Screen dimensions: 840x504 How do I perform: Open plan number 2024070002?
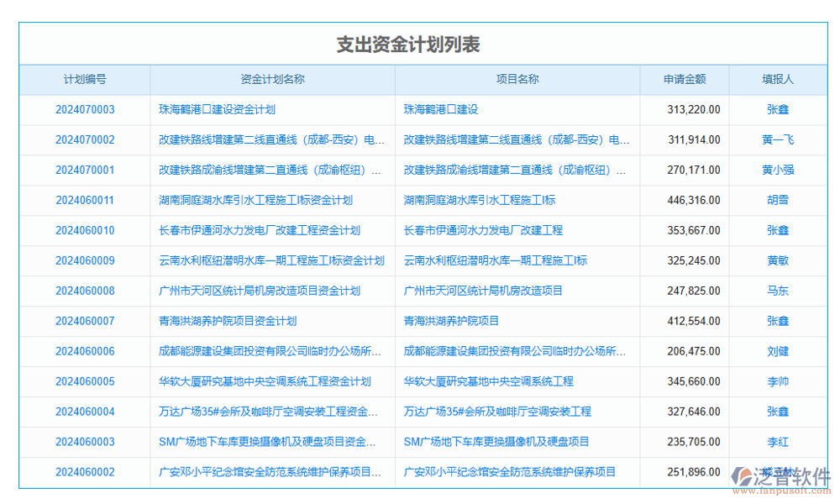pos(84,139)
